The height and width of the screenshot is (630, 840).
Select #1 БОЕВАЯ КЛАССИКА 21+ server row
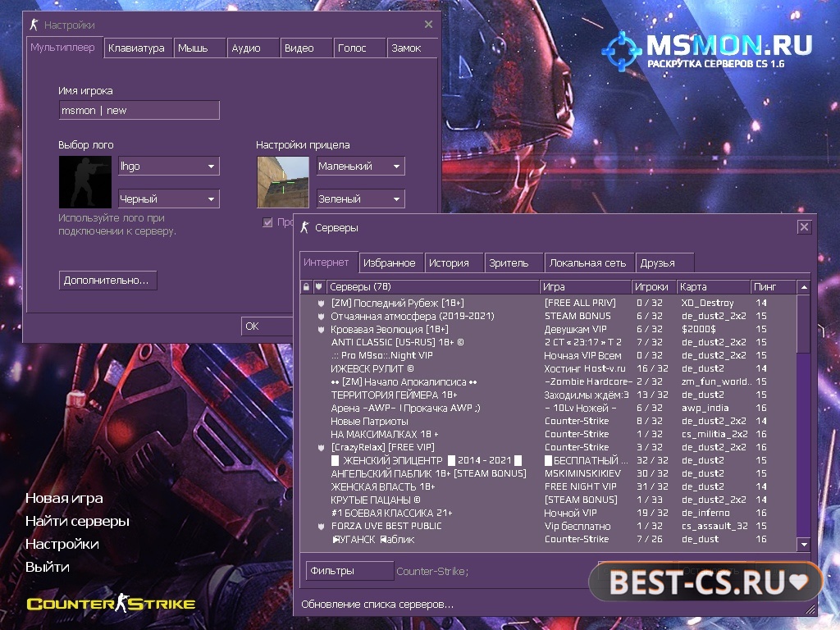coord(548,514)
